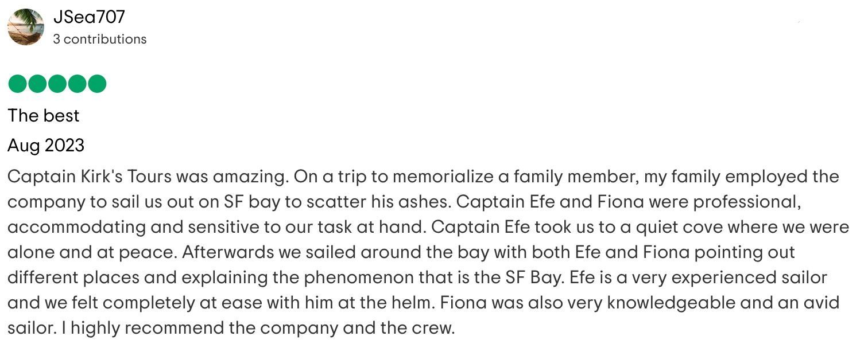868x344 pixels.
Task: Click the first green rating bubble
Action: (x=18, y=84)
